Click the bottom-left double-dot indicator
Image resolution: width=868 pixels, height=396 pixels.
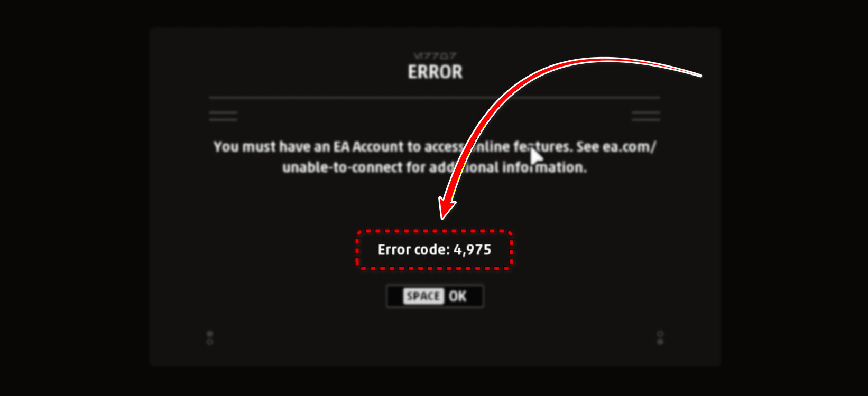click(x=210, y=338)
